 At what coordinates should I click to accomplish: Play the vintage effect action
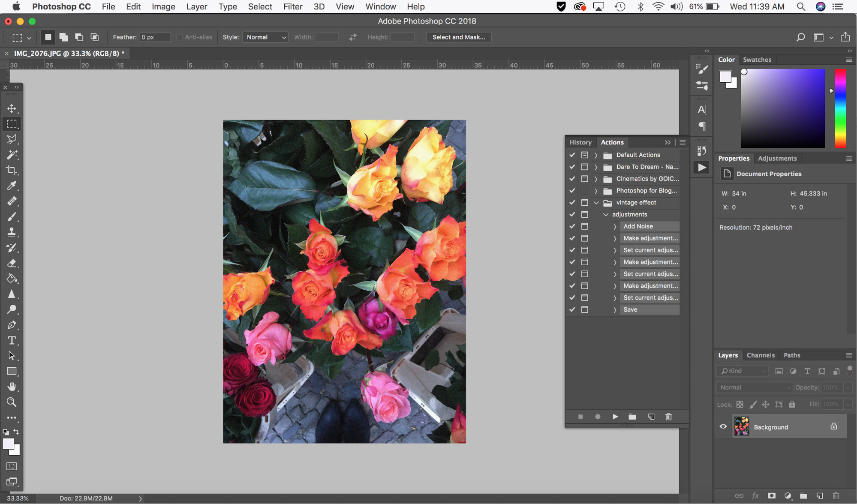[614, 417]
